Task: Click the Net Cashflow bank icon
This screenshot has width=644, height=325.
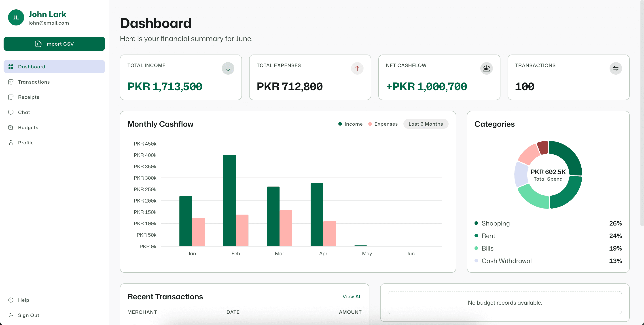Action: coord(487,68)
